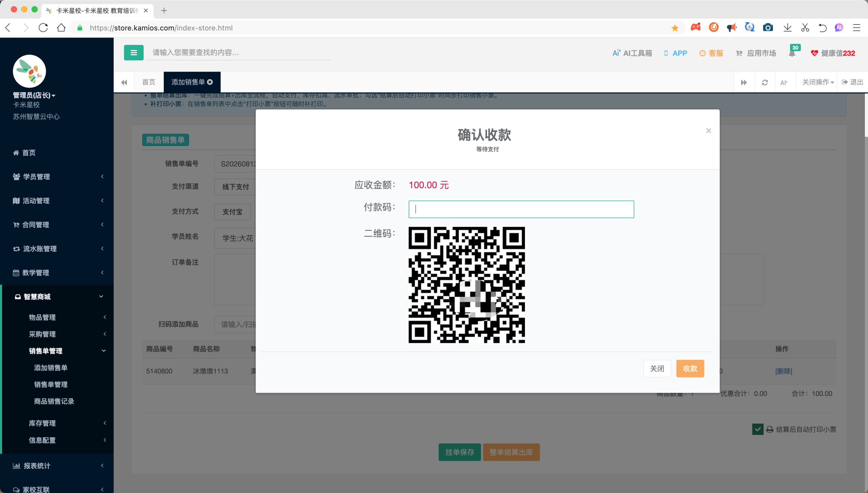Click the browser screenshot camera icon
The image size is (868, 493).
coord(768,28)
